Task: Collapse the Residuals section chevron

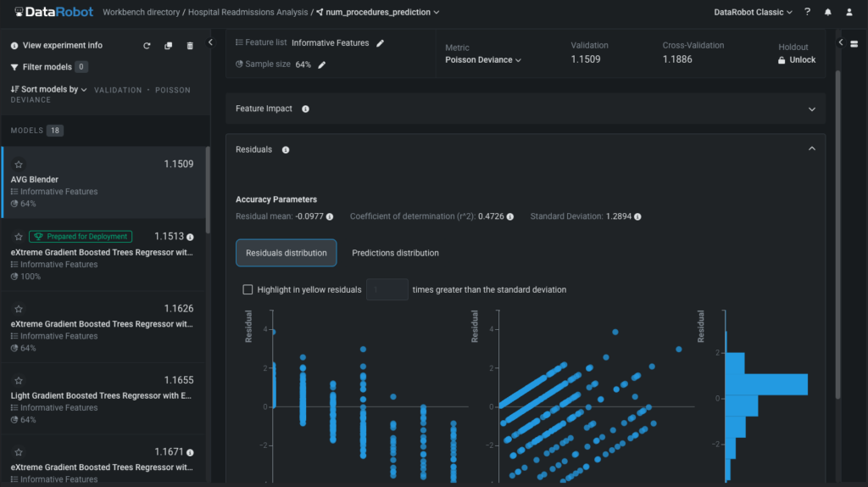Action: point(811,148)
